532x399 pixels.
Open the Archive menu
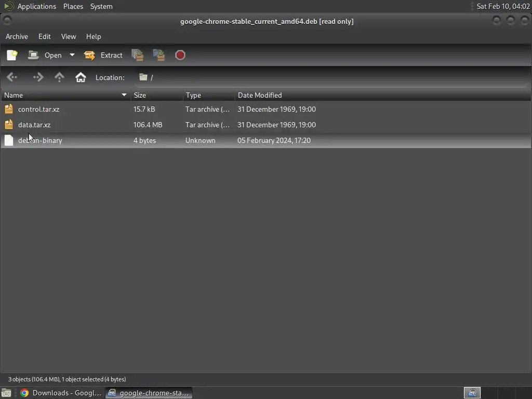17,36
